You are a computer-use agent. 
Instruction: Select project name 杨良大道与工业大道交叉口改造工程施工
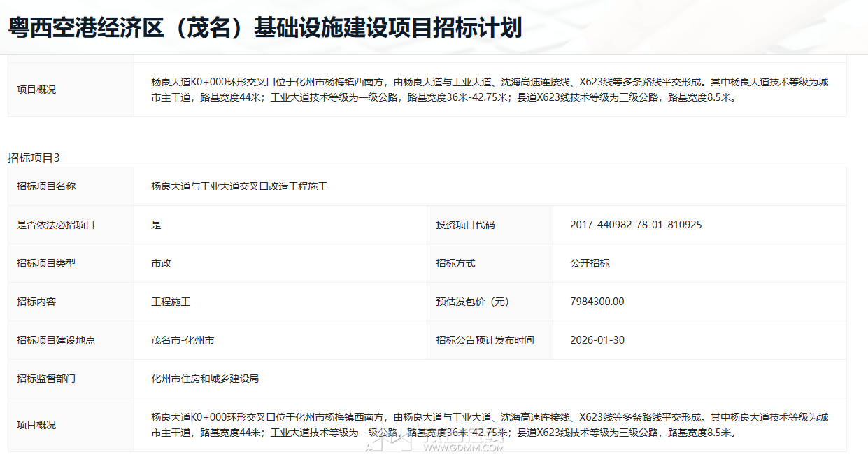click(239, 186)
